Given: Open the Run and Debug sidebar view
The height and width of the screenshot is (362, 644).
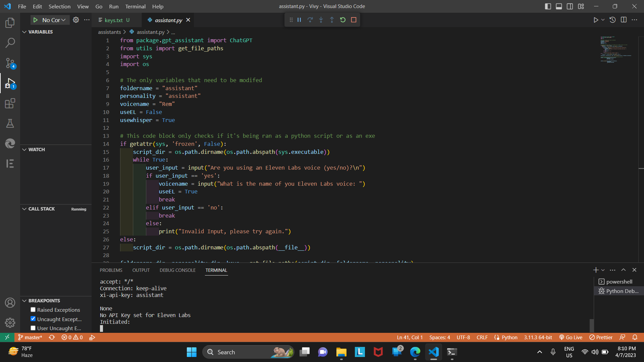Looking at the screenshot, I should pos(10,83).
